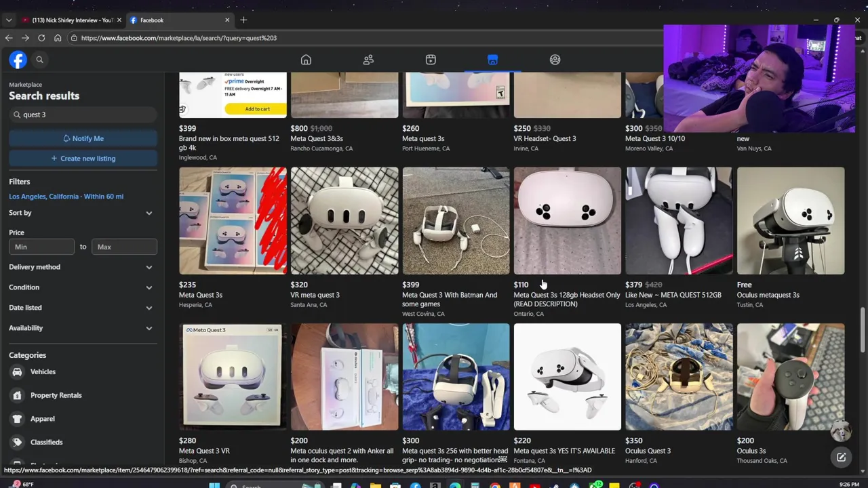Click the Facebook logo icon

click(18, 60)
